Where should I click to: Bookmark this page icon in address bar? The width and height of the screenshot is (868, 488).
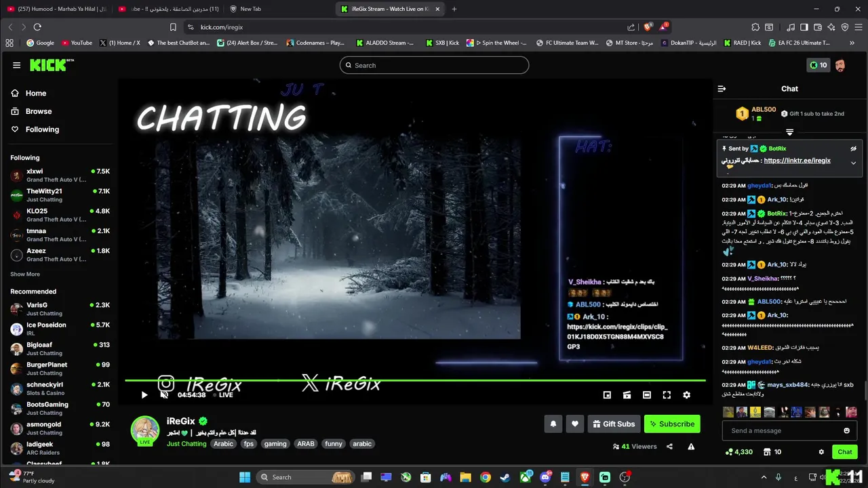173,27
